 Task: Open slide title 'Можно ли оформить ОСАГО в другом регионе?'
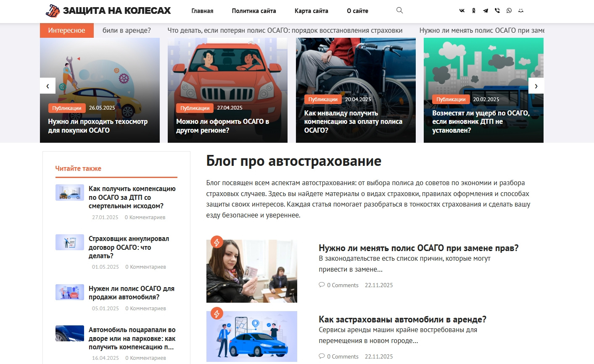pos(222,126)
